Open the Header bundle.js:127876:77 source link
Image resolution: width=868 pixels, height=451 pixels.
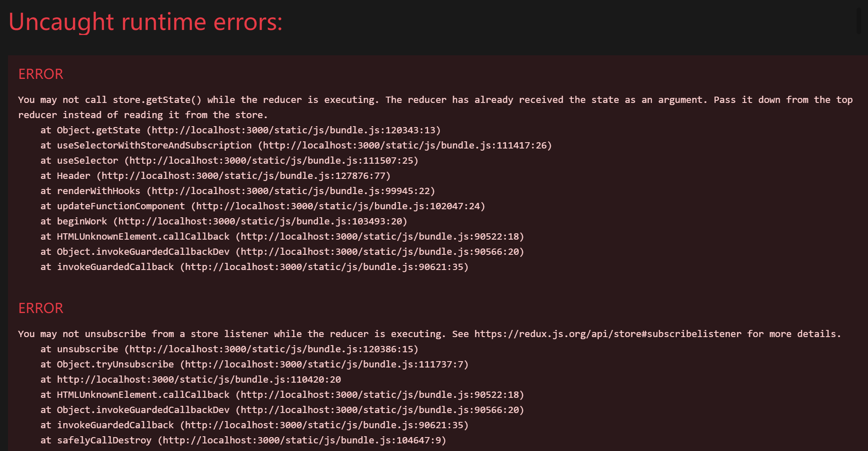243,176
